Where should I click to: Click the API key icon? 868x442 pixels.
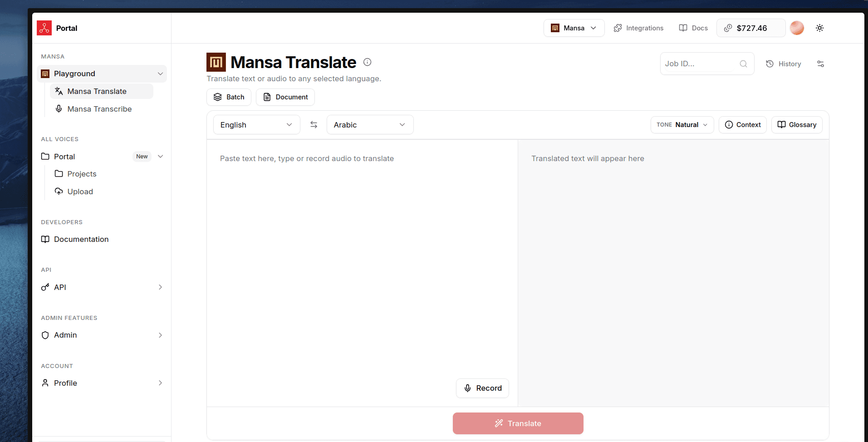[x=45, y=287]
